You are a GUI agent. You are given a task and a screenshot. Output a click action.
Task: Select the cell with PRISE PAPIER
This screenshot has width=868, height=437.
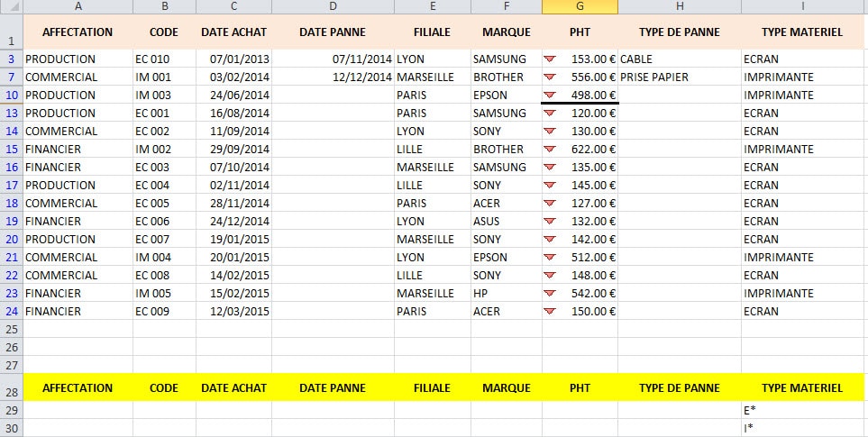[680, 77]
